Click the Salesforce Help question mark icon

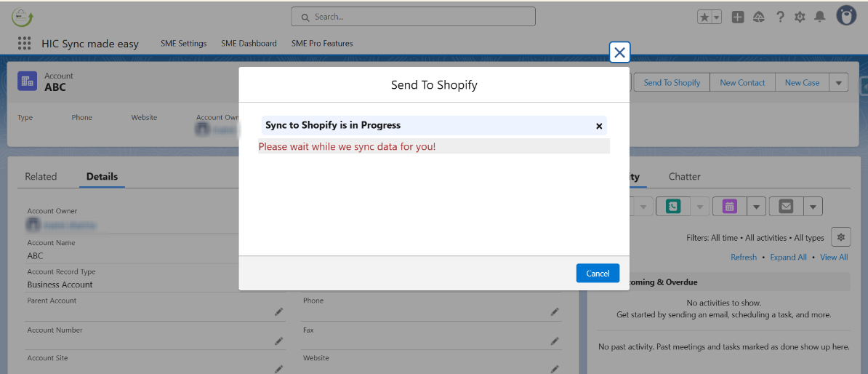pyautogui.click(x=780, y=17)
